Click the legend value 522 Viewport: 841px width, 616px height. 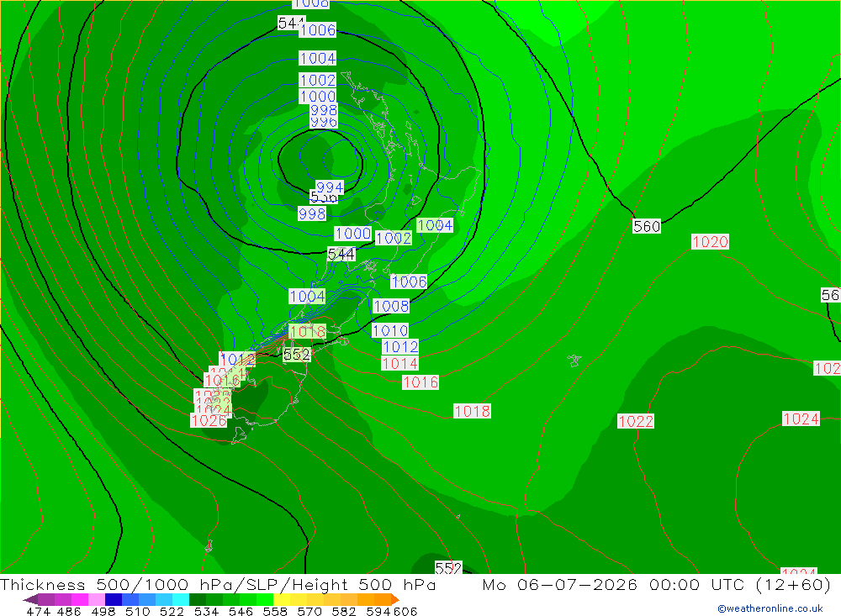tap(172, 611)
